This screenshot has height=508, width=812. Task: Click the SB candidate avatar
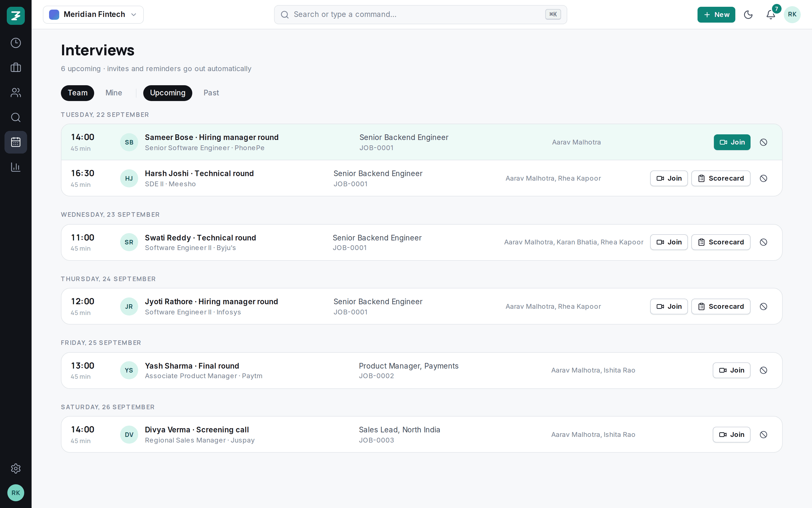[x=129, y=142]
